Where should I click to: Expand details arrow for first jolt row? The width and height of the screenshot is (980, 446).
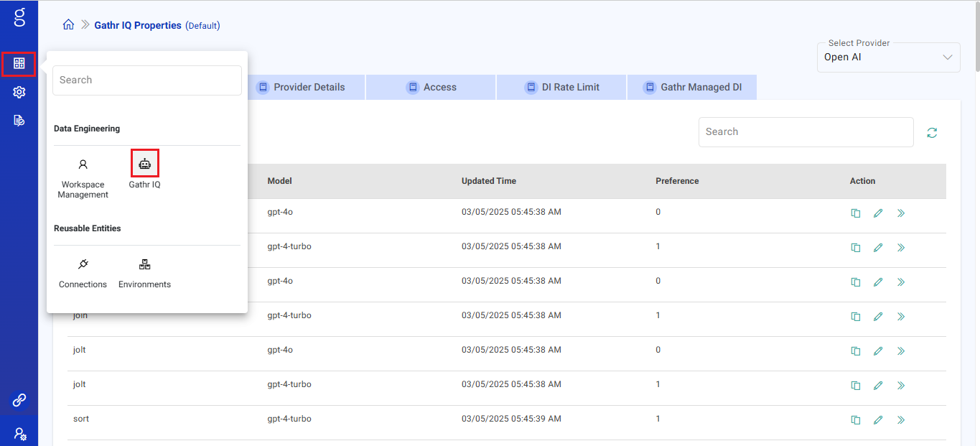click(901, 351)
